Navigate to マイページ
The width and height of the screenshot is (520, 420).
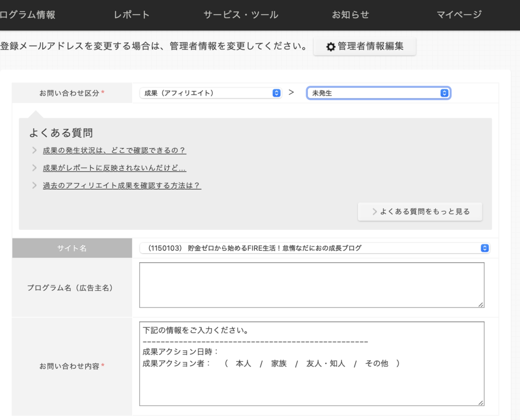click(459, 15)
